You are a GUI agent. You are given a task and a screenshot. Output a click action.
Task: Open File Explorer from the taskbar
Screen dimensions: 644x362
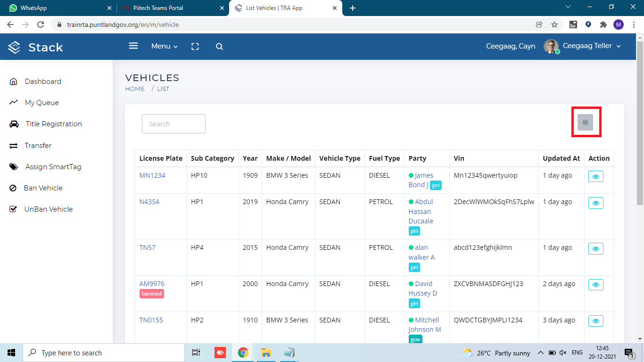(x=266, y=353)
